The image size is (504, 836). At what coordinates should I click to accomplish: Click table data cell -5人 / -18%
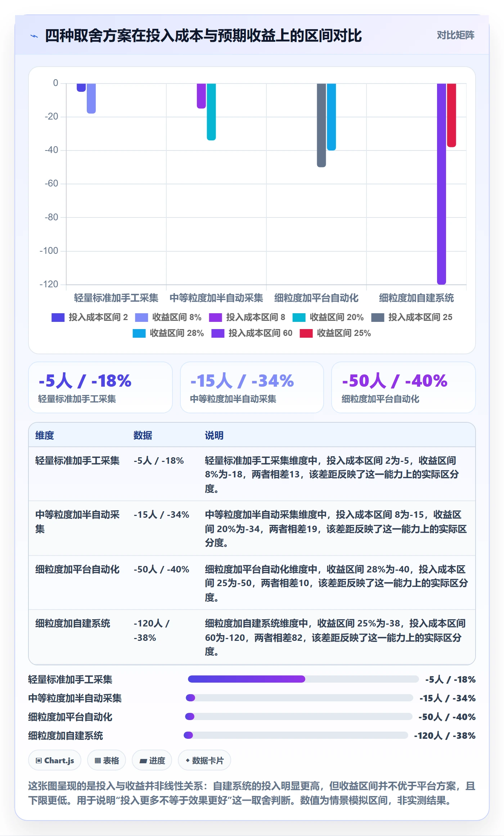(x=159, y=460)
